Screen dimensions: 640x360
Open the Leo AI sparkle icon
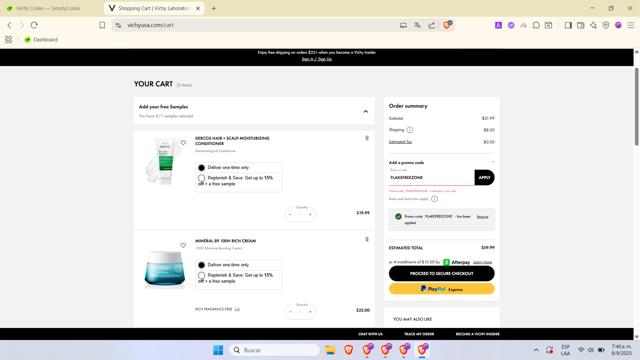tap(593, 25)
